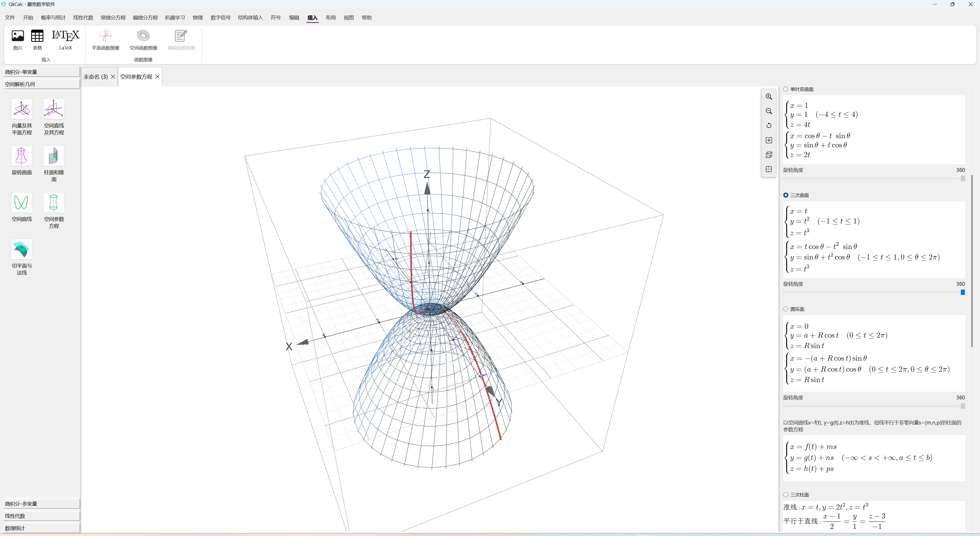Insert a LaTeX formula

point(65,40)
